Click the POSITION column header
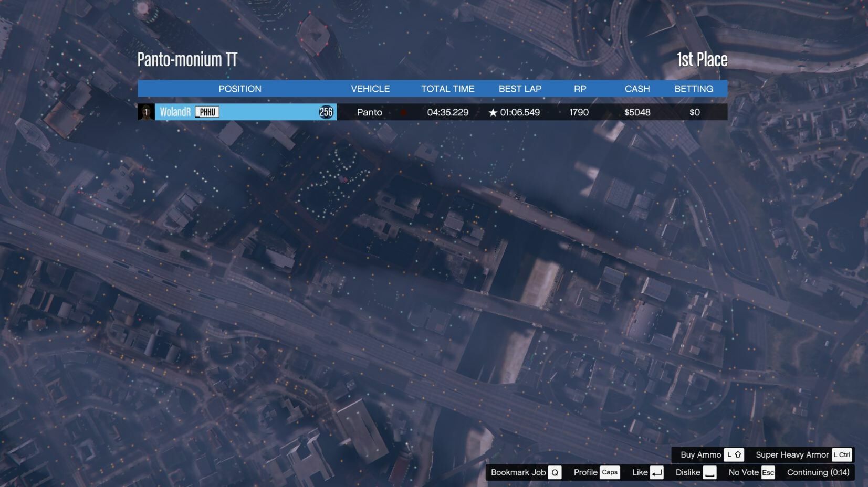Image resolution: width=868 pixels, height=487 pixels. [240, 89]
